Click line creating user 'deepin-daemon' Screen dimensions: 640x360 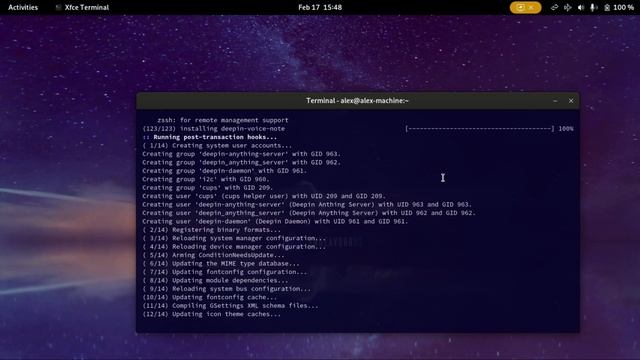tap(275, 222)
